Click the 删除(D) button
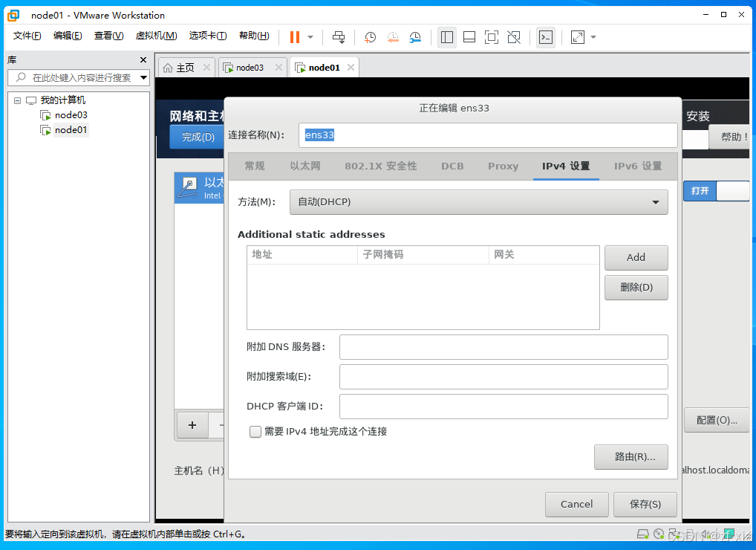 click(636, 288)
